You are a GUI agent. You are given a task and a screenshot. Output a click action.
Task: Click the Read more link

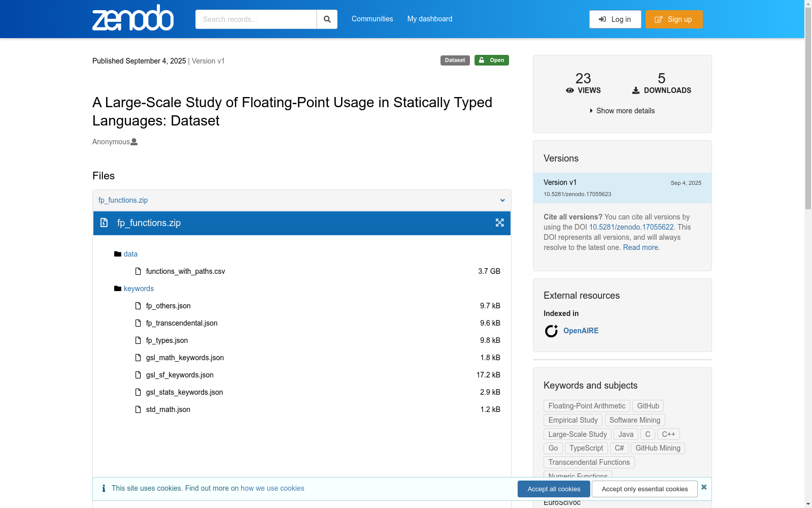click(x=640, y=247)
